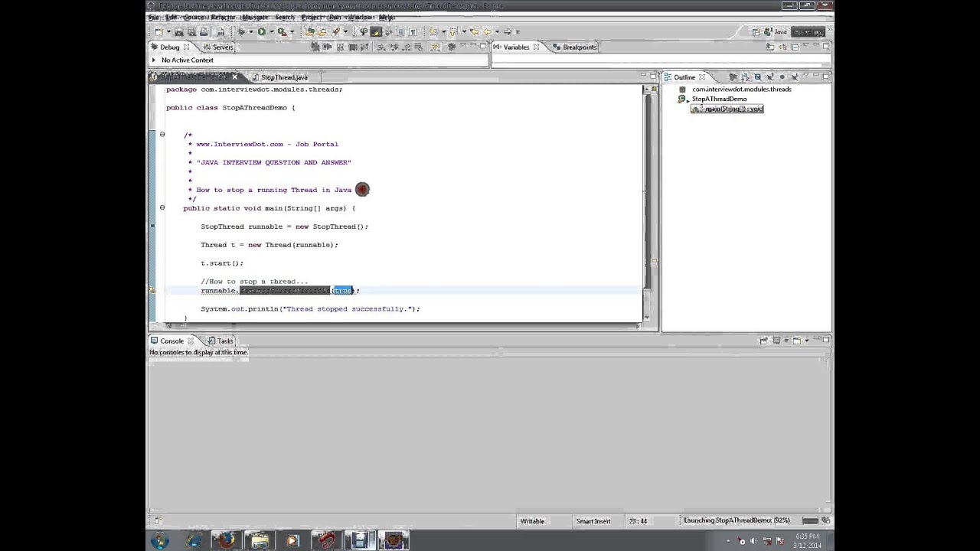Click the Terminate icon in Debug view

click(x=353, y=47)
